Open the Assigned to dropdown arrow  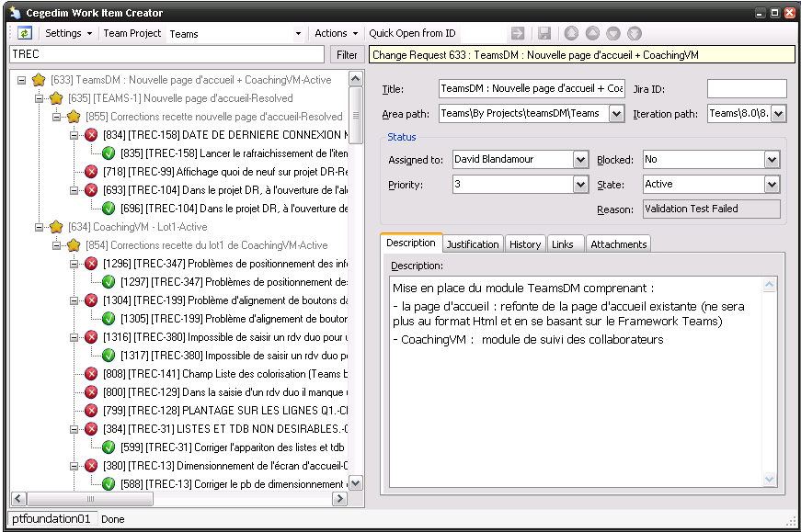(580, 160)
